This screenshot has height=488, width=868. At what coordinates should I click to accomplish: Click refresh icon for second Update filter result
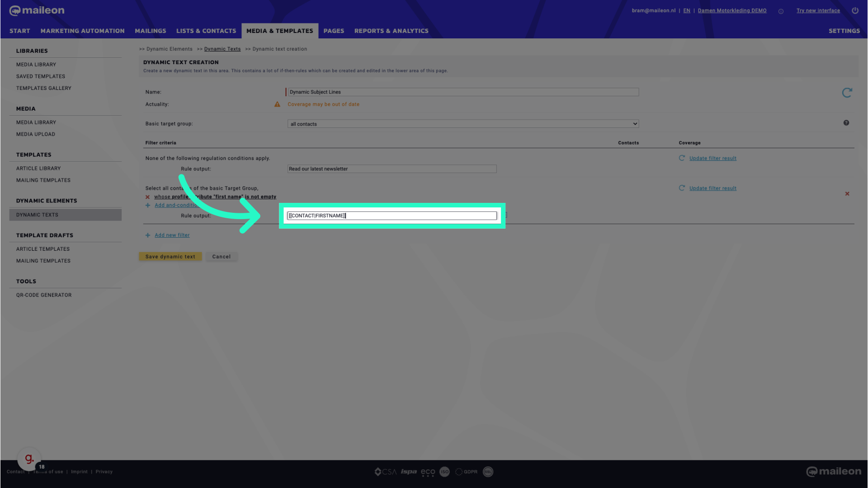[x=682, y=188]
